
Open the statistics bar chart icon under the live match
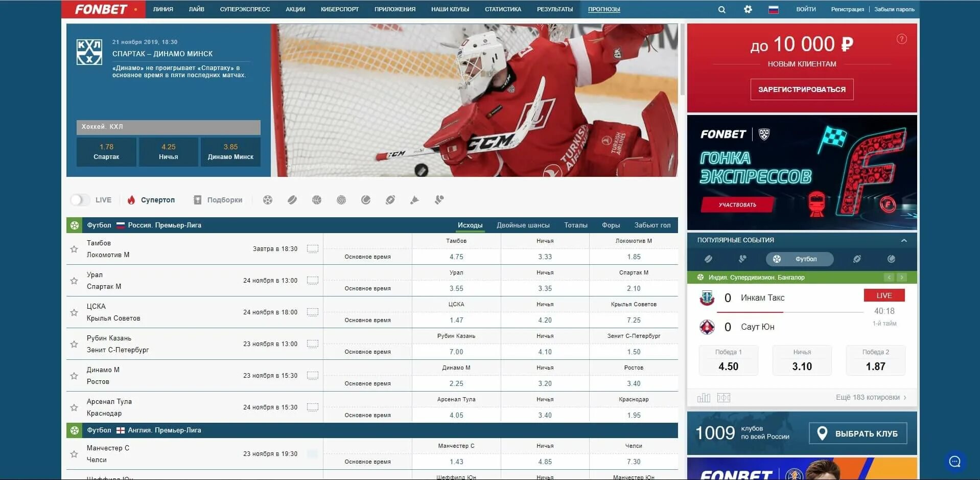tap(704, 398)
